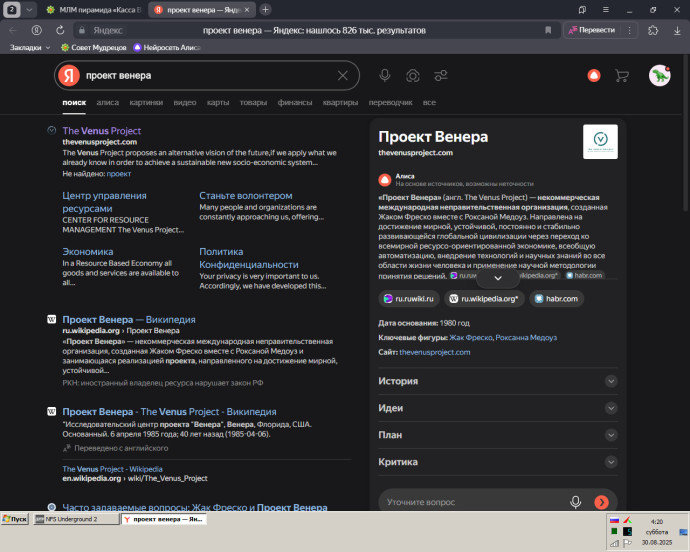The height and width of the screenshot is (552, 690).
Task: Click Russian language flag in system tray
Action: click(x=614, y=520)
